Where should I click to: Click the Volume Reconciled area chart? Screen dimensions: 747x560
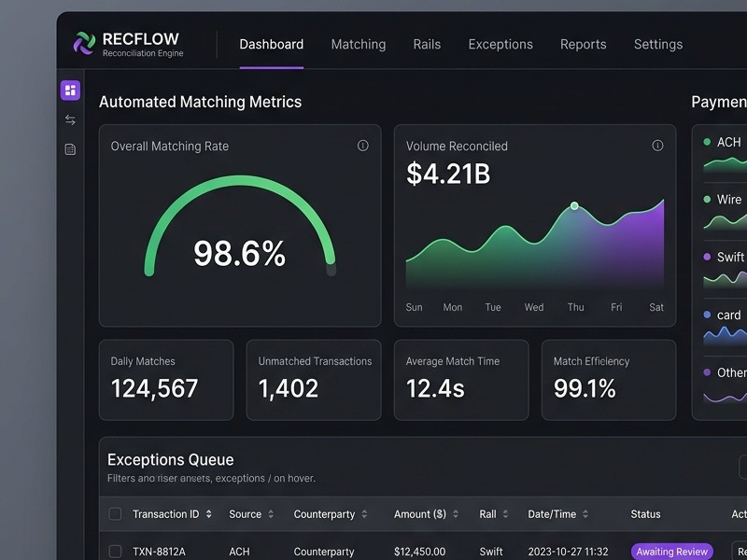[x=534, y=244]
